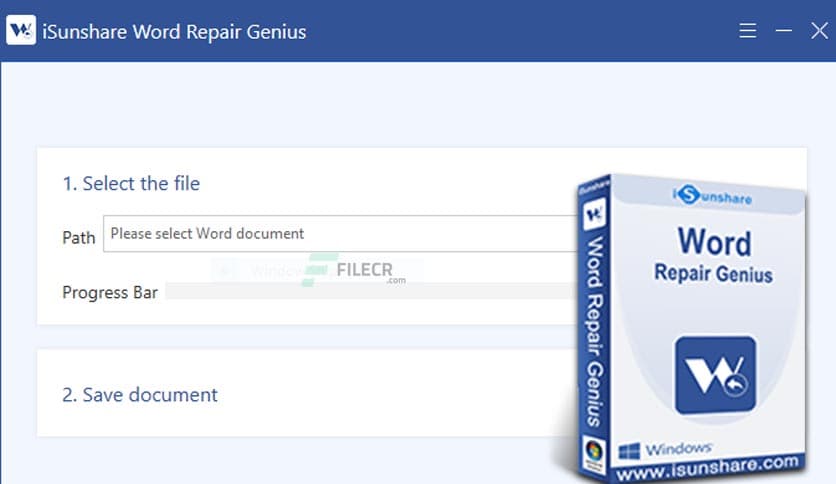Image resolution: width=836 pixels, height=484 pixels.
Task: Click the Word Repair Genius product box image
Action: tap(691, 327)
